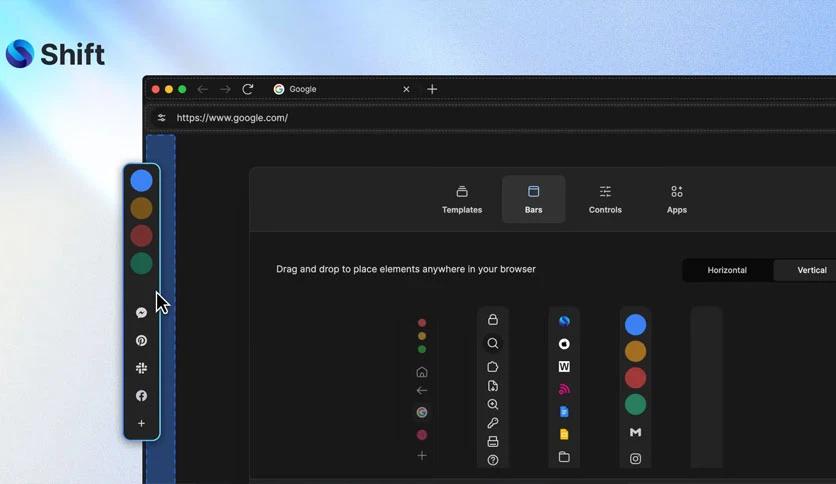Select the blue circle in the floating bar
The image size is (836, 484).
141,181
